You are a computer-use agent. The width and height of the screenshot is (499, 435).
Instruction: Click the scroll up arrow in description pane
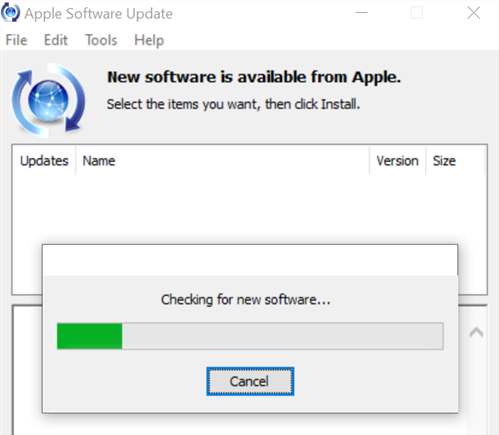[x=476, y=332]
